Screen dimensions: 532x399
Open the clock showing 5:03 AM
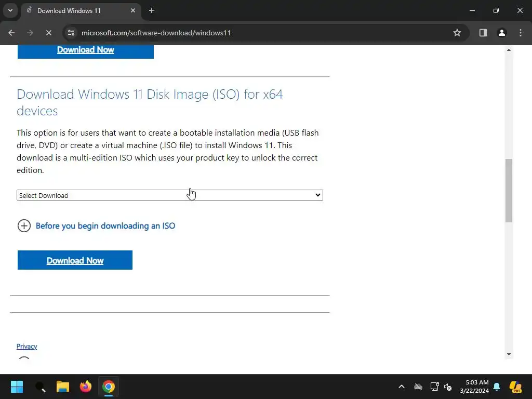474,387
